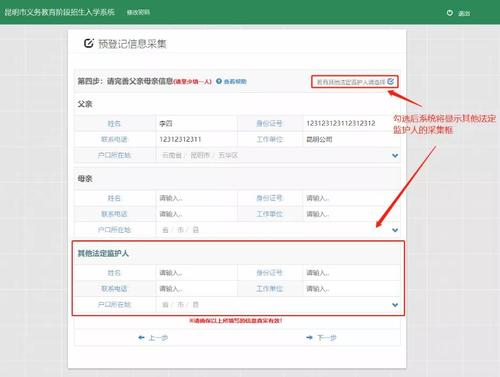The height and width of the screenshot is (377, 500).
Task: Click father's 联系电话 field 12312312311
Action: click(x=196, y=139)
